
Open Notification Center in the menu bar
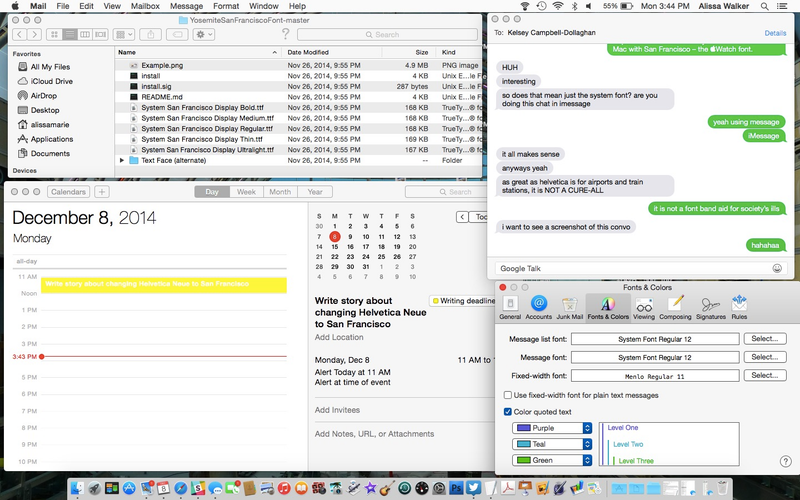(782, 6)
